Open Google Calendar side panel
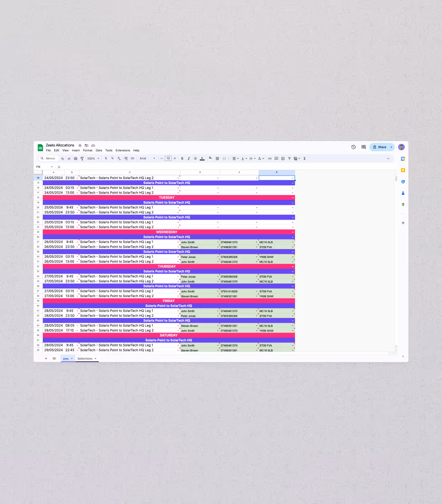 [x=403, y=159]
